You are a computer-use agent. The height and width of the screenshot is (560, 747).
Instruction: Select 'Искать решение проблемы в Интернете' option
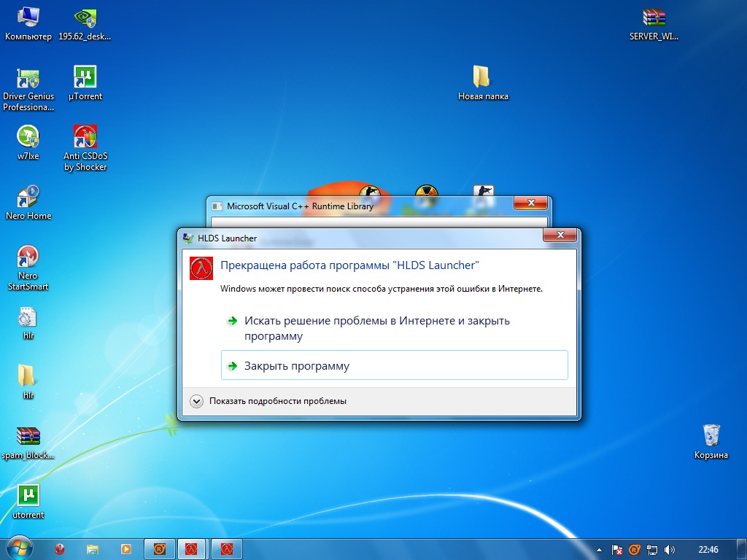[x=394, y=328]
